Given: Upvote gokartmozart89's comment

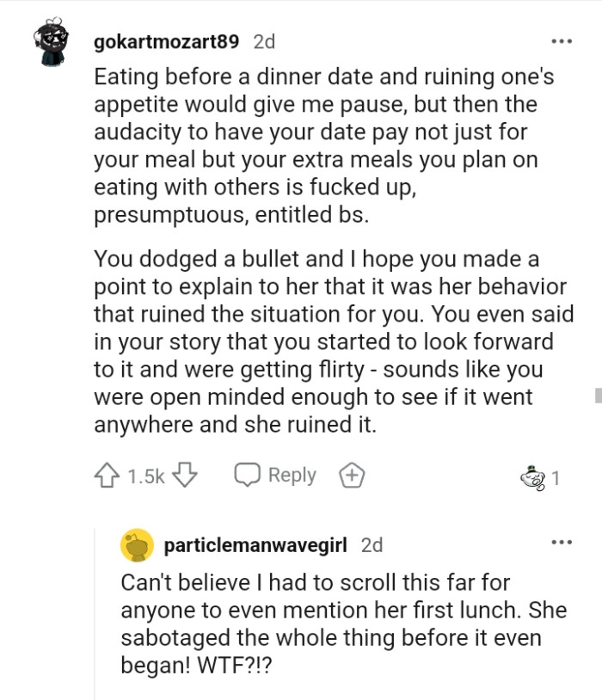Looking at the screenshot, I should point(106,474).
